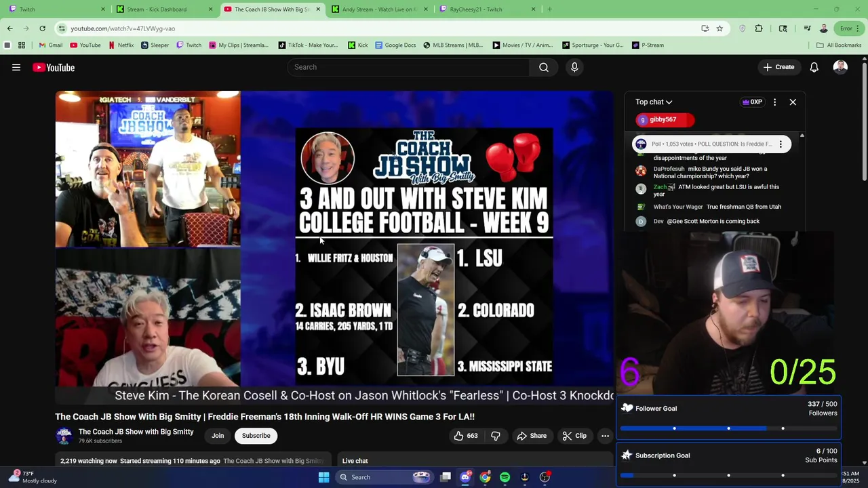Open All Bookmarks folder
868x488 pixels.
[x=839, y=45]
